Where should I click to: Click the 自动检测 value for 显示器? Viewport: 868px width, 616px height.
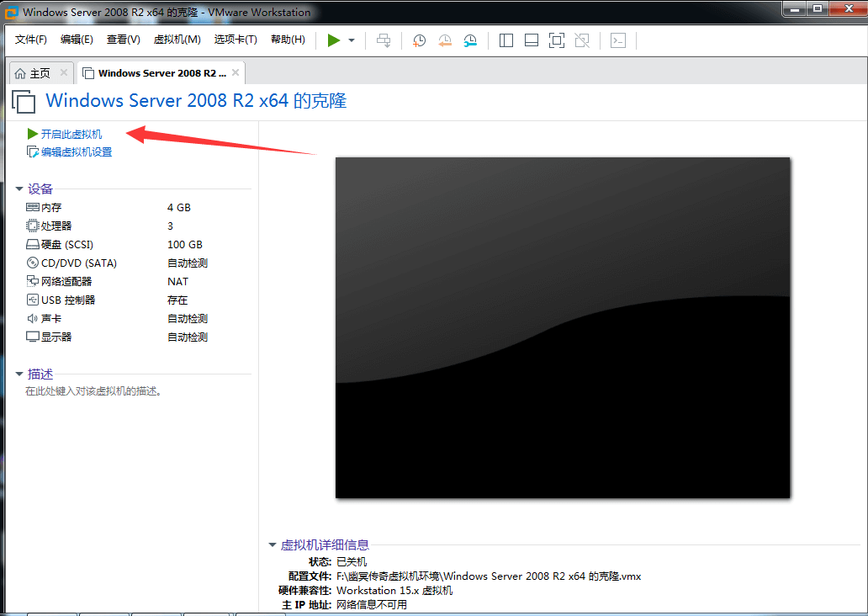tap(188, 337)
